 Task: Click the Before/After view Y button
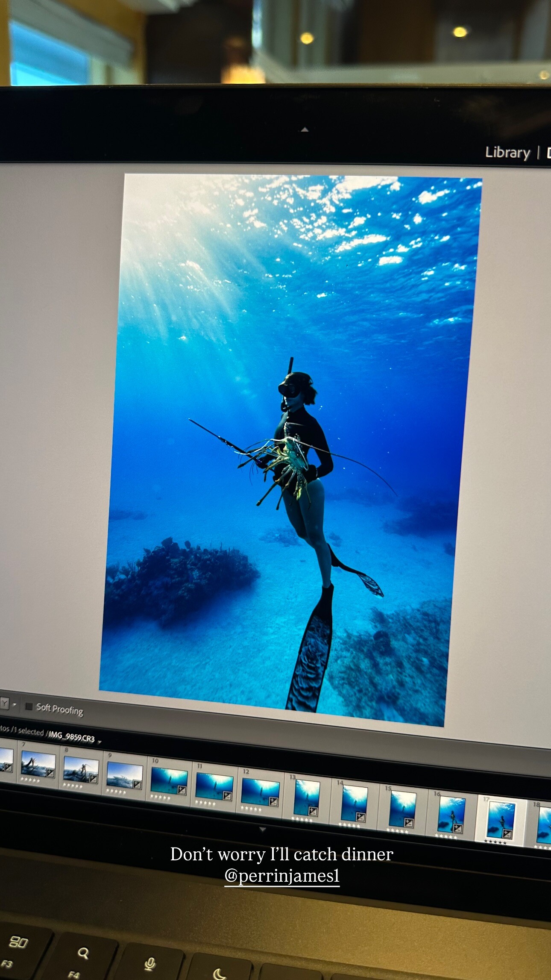pyautogui.click(x=4, y=703)
